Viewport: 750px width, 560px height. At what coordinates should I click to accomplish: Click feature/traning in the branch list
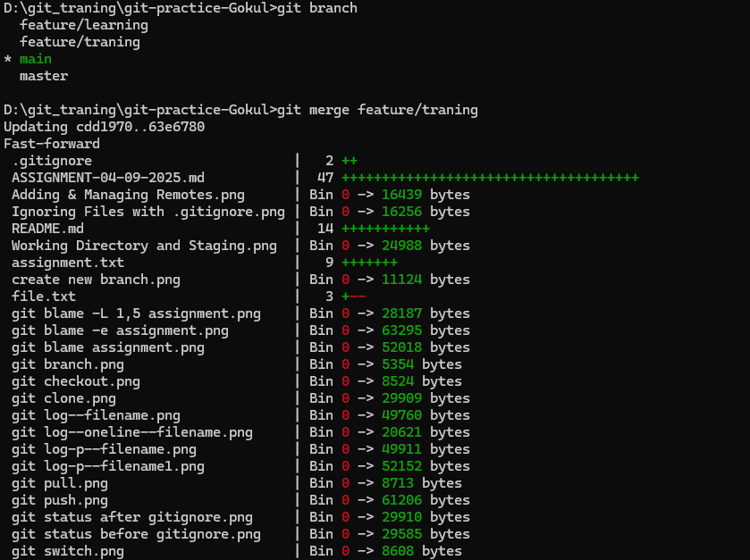[x=80, y=42]
